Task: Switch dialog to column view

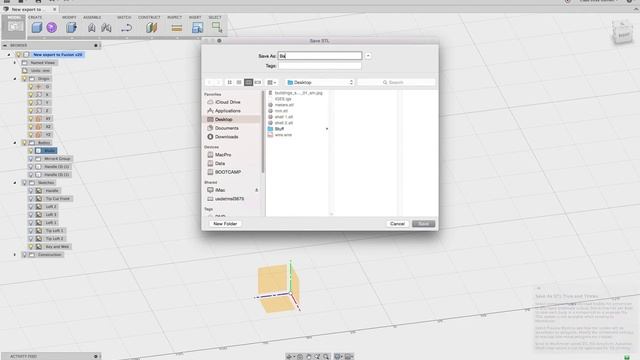Action: (249, 82)
